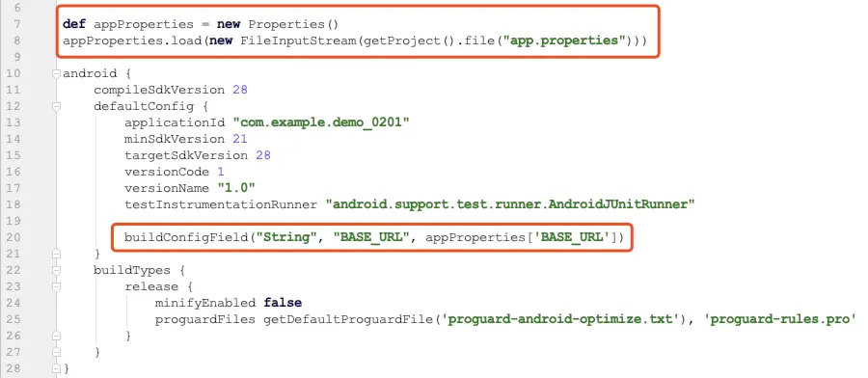Click targetSdkVersion value 28
868x378 pixels.
click(x=263, y=155)
